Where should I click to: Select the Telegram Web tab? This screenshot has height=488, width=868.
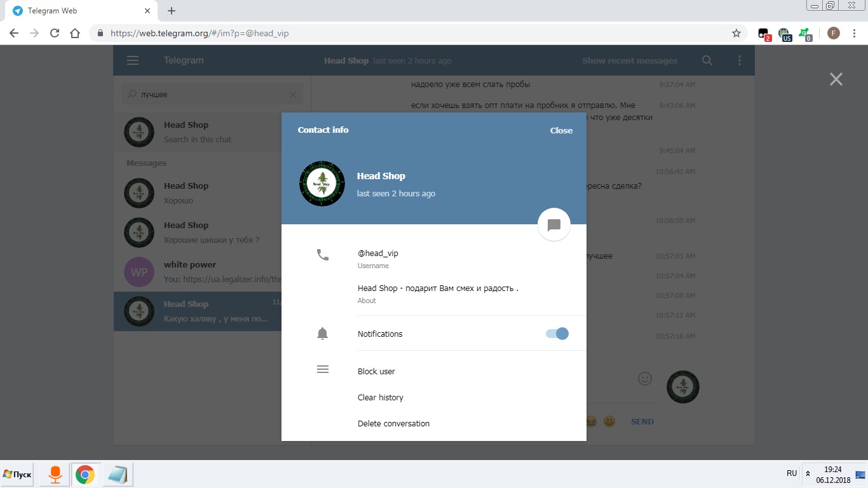coord(81,11)
